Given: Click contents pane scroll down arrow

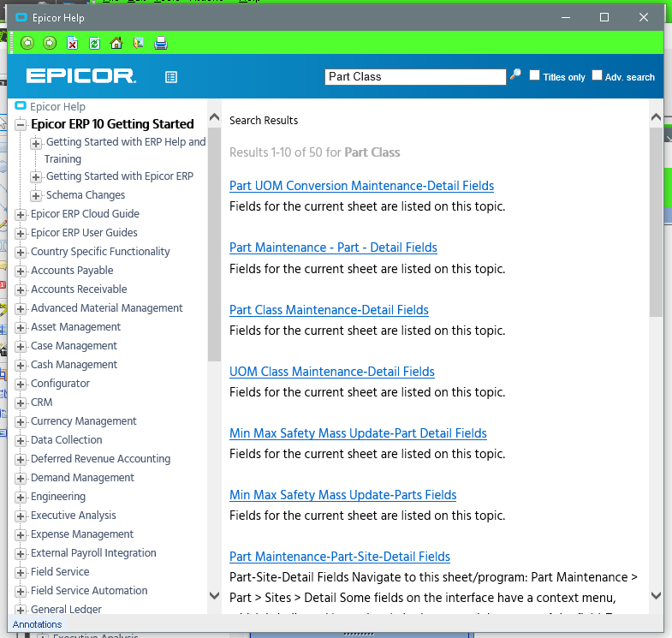Looking at the screenshot, I should [x=214, y=595].
